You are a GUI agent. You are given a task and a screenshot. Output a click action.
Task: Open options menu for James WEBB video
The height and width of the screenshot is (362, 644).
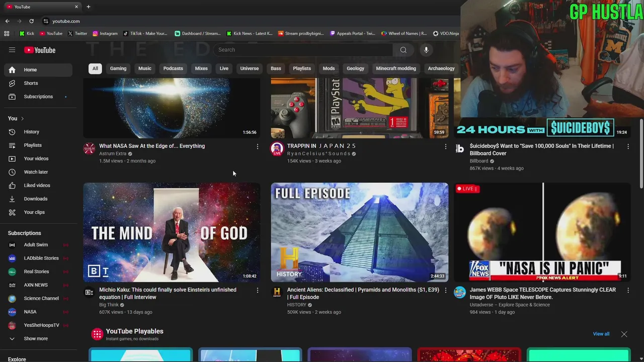[x=628, y=290]
